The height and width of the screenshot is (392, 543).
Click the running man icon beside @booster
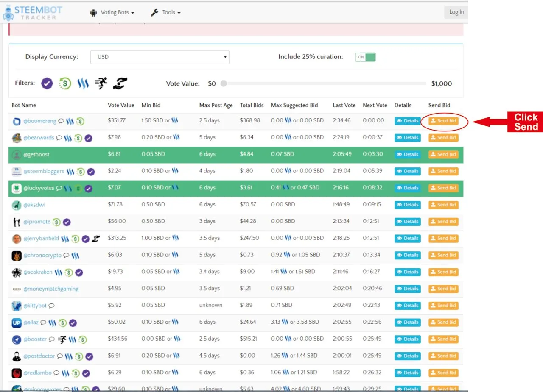tap(62, 339)
